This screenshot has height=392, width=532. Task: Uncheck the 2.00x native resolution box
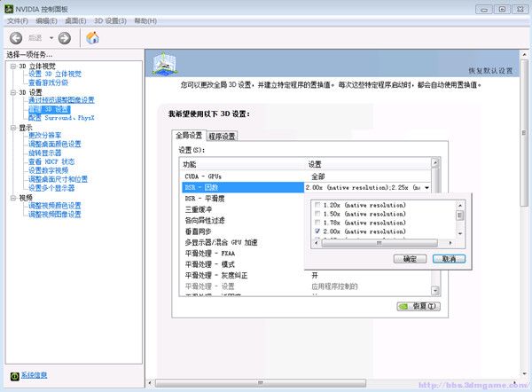317,231
